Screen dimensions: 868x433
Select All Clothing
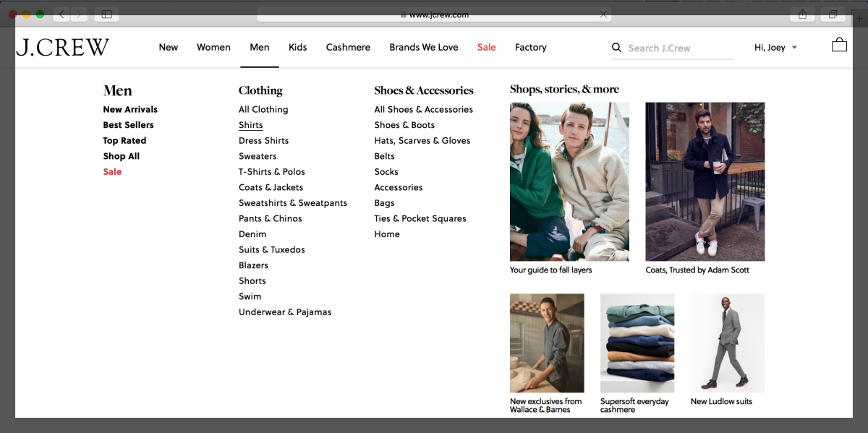click(x=263, y=110)
